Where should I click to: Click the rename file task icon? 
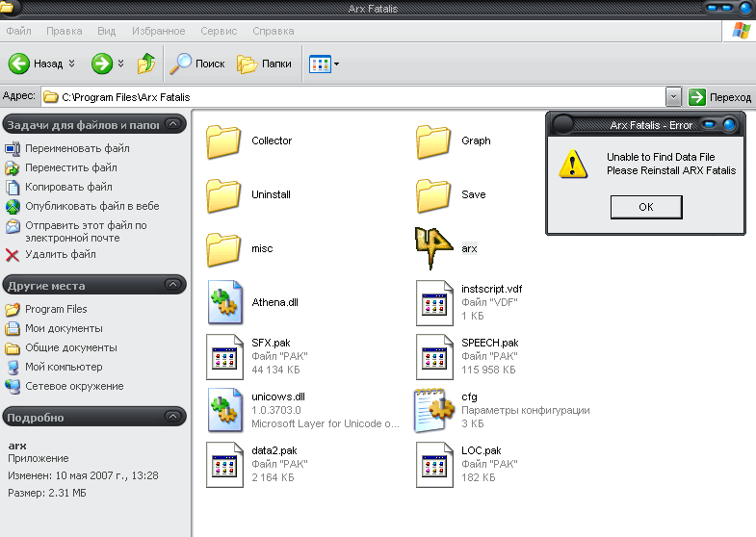(13, 148)
